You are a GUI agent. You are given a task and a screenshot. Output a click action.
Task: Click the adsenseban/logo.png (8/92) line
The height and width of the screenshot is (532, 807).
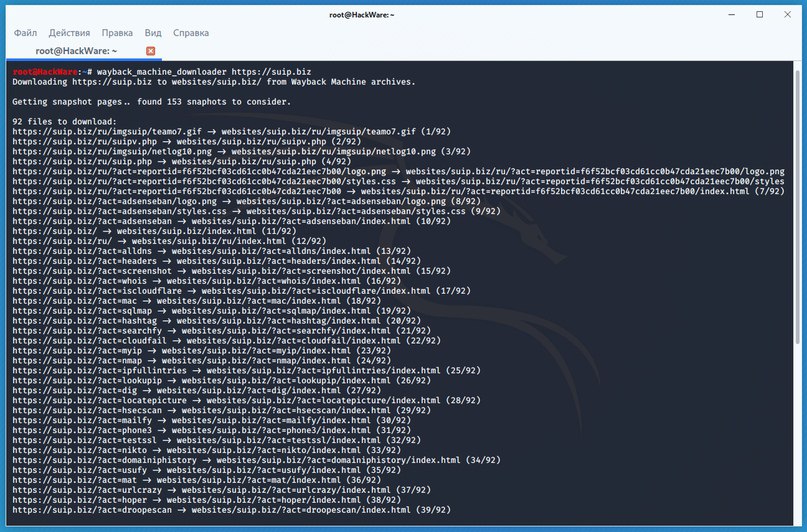pyautogui.click(x=246, y=201)
